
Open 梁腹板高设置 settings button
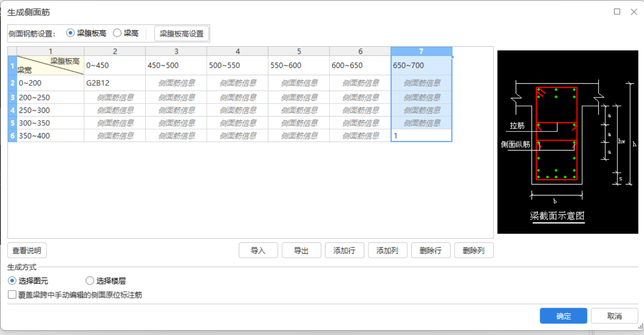pyautogui.click(x=181, y=34)
